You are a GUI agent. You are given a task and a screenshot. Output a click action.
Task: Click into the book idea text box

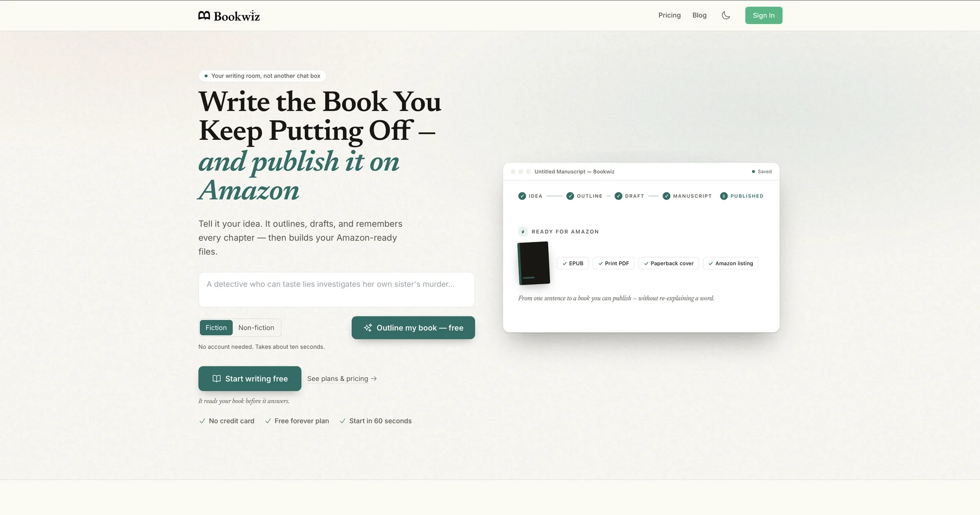click(x=336, y=290)
